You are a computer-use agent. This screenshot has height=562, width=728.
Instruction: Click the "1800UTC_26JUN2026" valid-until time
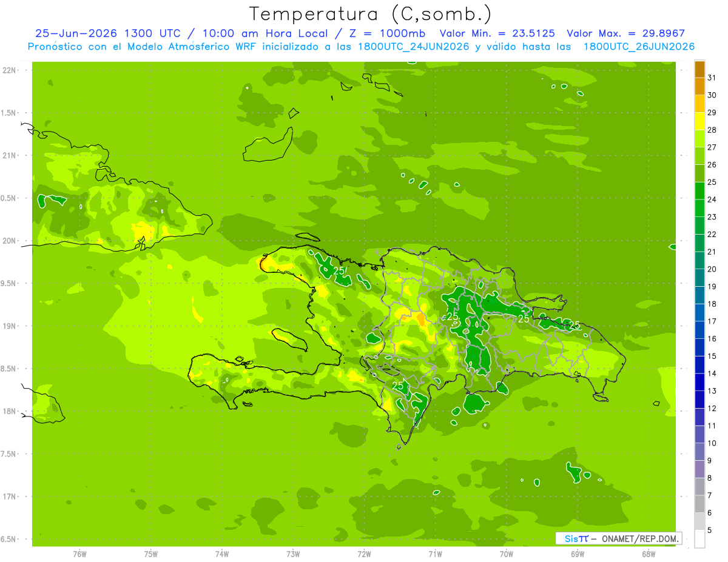[x=638, y=47]
